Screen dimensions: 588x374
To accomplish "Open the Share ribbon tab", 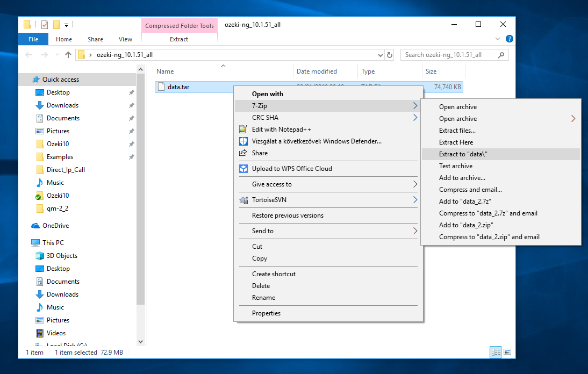I will tap(95, 39).
